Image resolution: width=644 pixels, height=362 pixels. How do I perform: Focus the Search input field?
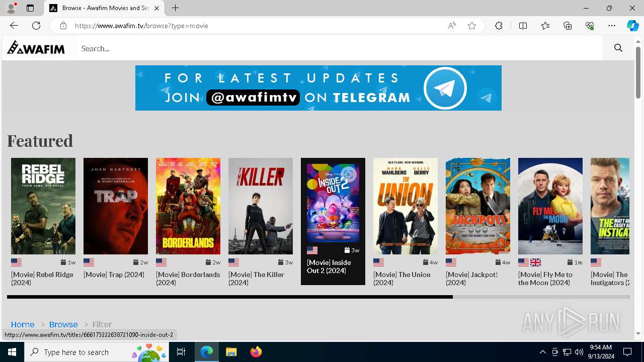point(339,48)
